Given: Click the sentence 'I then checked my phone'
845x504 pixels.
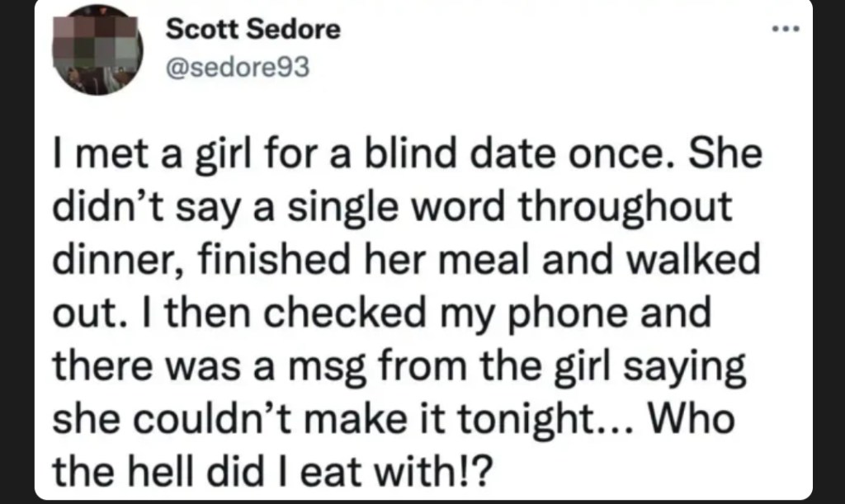Looking at the screenshot, I should tap(385, 314).
